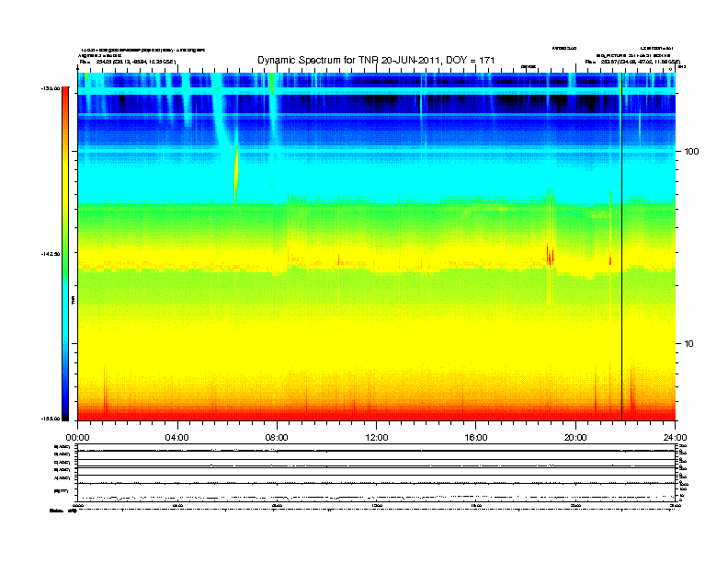
Task: Click the 12:00 time axis label
Action: [x=377, y=438]
